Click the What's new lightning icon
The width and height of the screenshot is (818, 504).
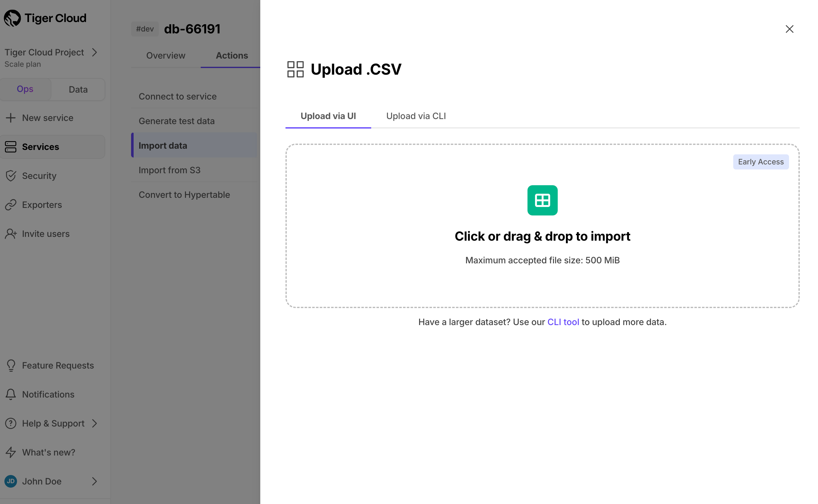[x=11, y=452]
